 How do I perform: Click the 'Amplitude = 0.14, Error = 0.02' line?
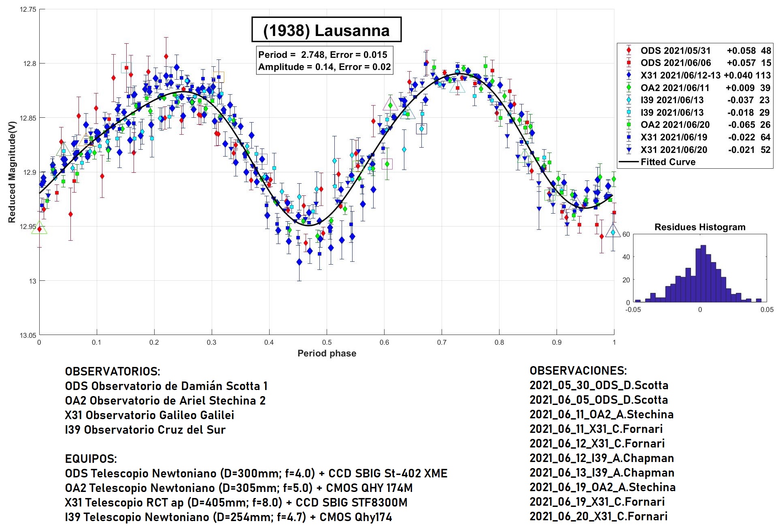[325, 67]
